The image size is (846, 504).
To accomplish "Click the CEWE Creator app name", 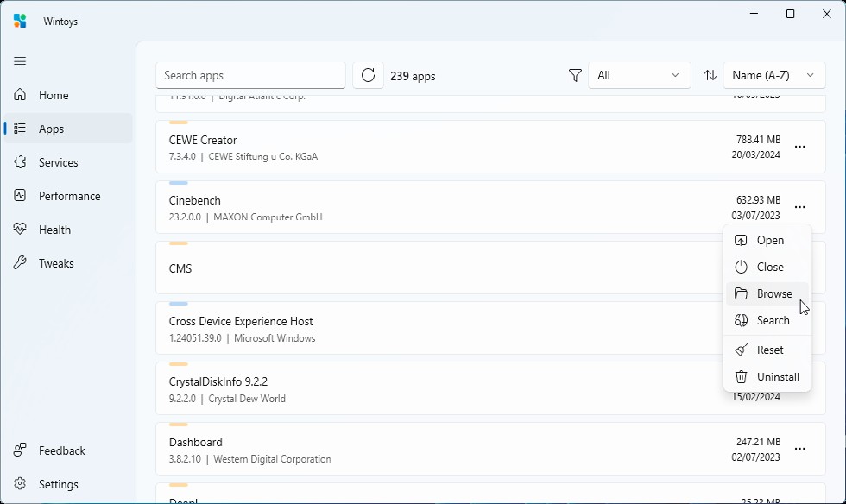I will pos(203,141).
